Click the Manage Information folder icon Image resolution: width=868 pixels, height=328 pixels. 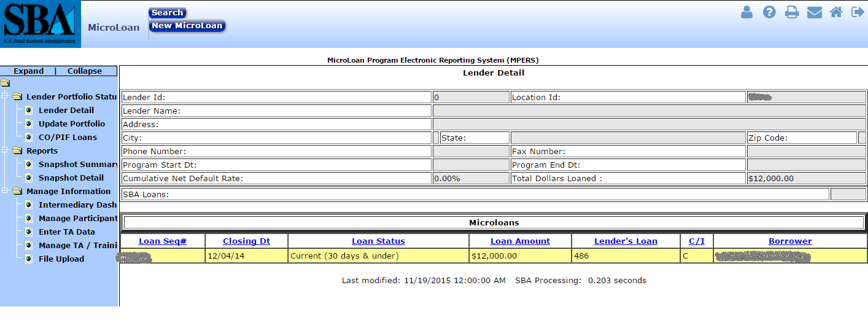click(x=17, y=191)
